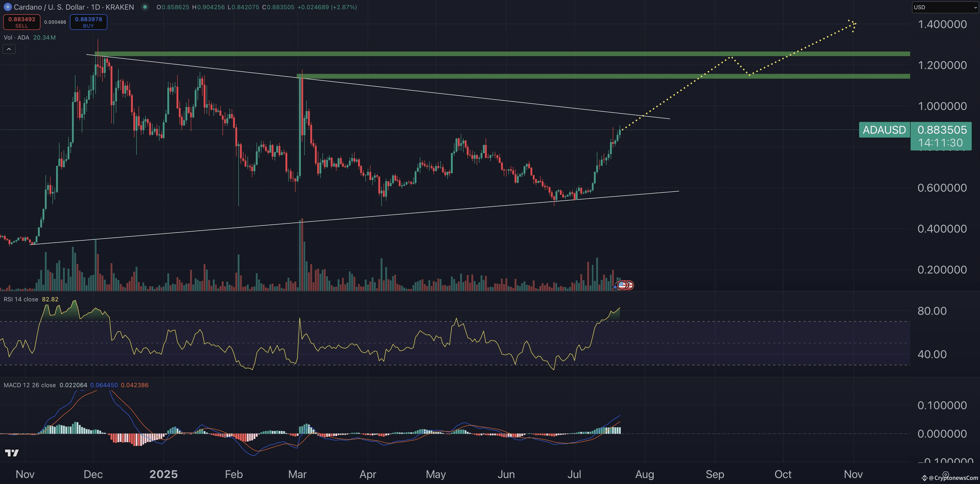
Task: Click the RSI value 82.82
Action: pyautogui.click(x=50, y=299)
